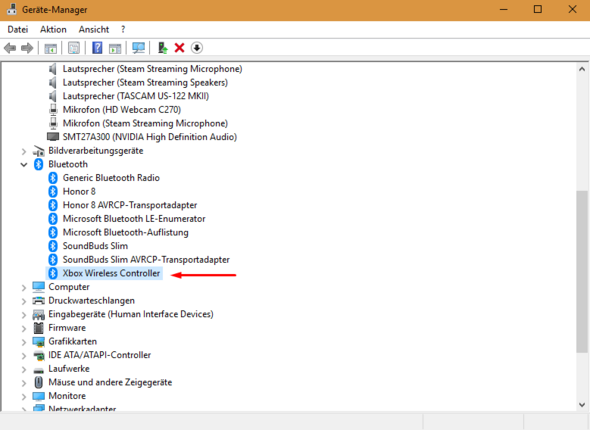Expand the Druckwarteschlangen category
This screenshot has width=590, height=430.
point(24,301)
